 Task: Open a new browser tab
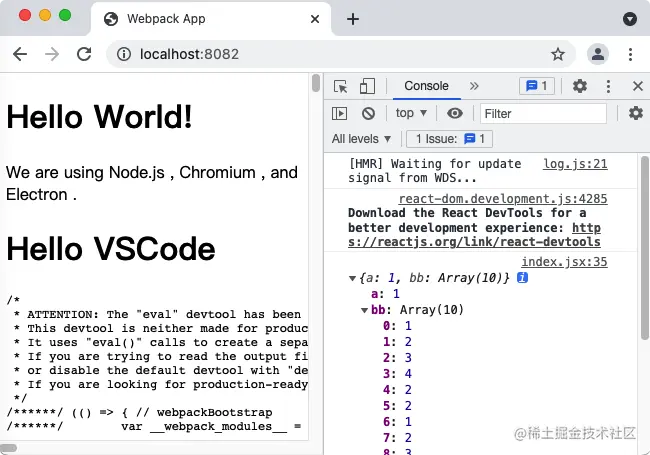coord(353,19)
